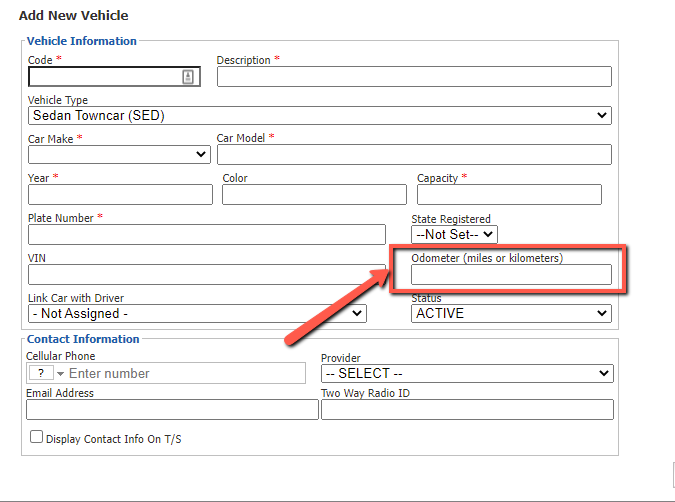Expand the Car Make dropdown
Viewport: 675px width, 502px height.
coord(119,154)
